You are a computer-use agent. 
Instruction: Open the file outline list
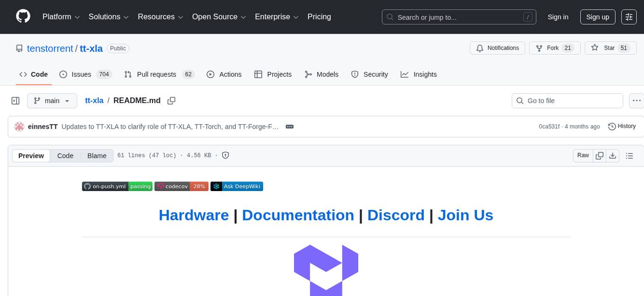tap(630, 155)
